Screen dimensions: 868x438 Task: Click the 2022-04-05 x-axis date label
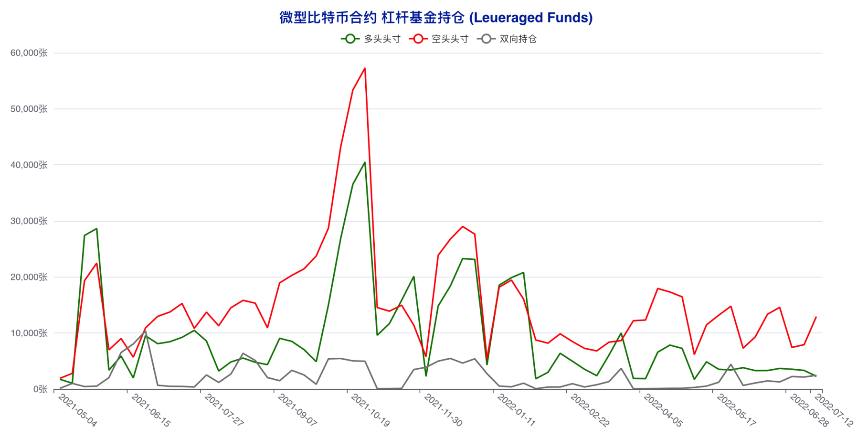(x=663, y=410)
